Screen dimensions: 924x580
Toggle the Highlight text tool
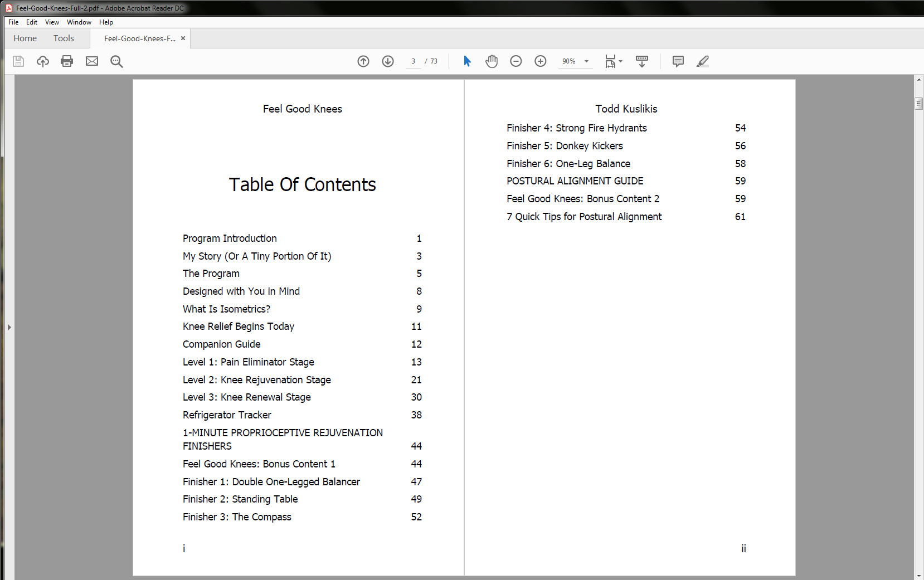pyautogui.click(x=703, y=61)
